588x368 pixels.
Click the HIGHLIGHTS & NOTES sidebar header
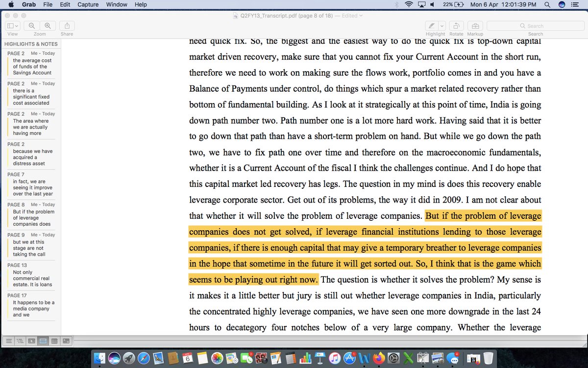31,44
